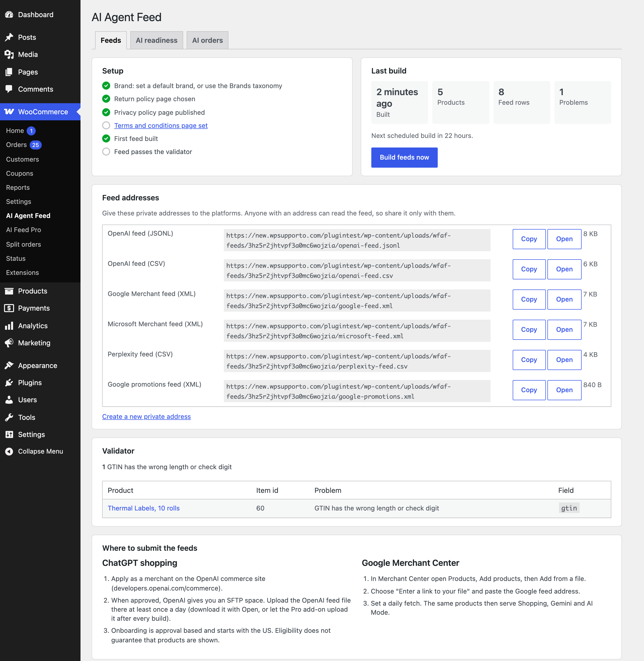Click the Payments dollar icon
644x661 pixels.
tap(9, 308)
